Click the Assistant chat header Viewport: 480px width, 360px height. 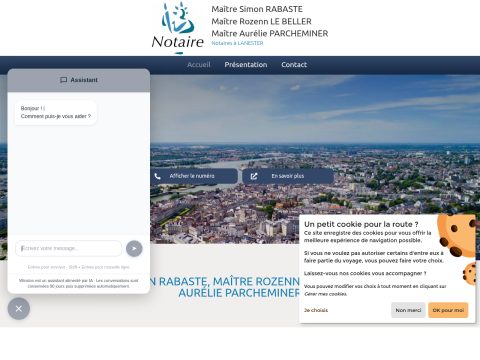pos(79,80)
